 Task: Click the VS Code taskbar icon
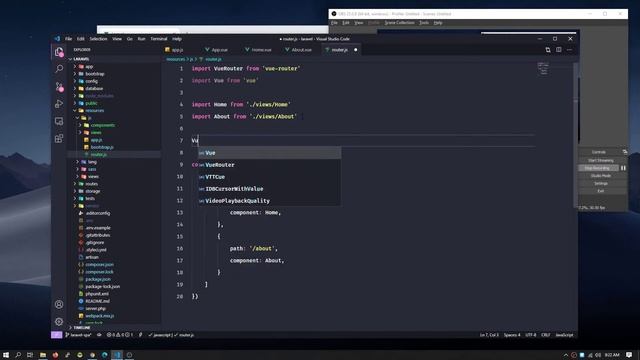tap(117, 355)
